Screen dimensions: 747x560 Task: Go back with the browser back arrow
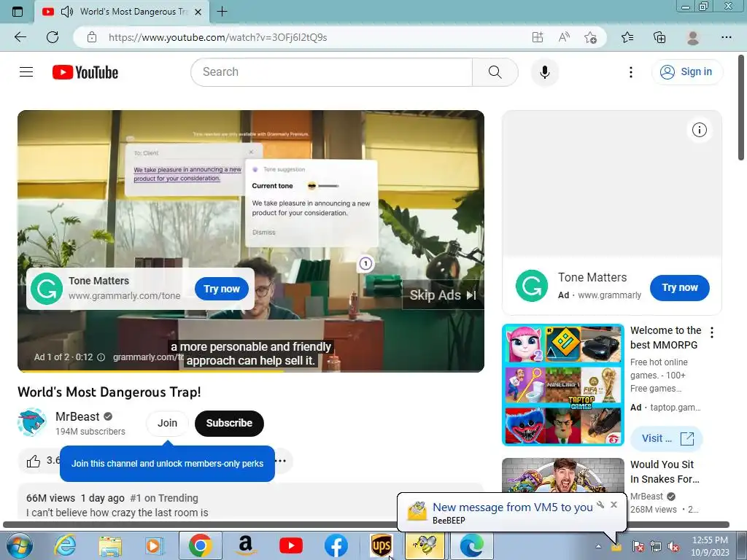pyautogui.click(x=20, y=37)
